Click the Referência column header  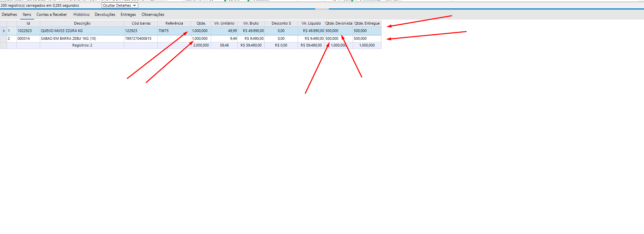click(174, 23)
